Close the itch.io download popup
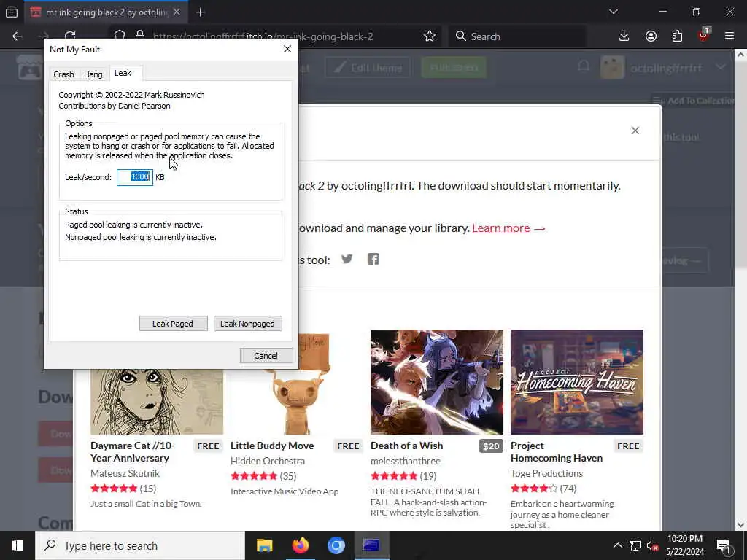 pyautogui.click(x=635, y=131)
